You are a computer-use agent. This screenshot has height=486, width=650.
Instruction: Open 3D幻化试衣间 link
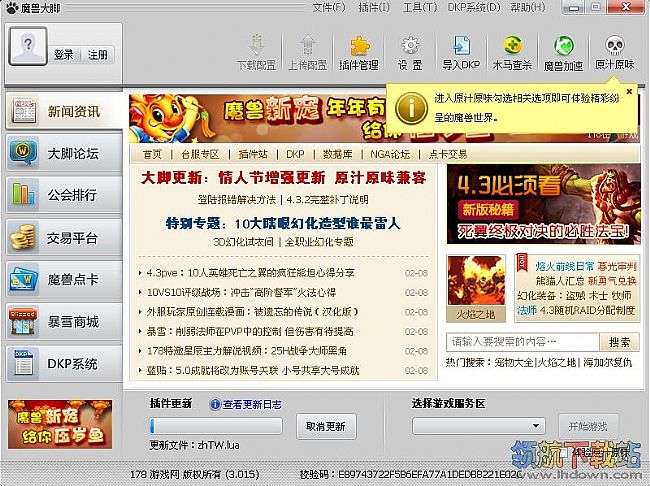[243, 242]
